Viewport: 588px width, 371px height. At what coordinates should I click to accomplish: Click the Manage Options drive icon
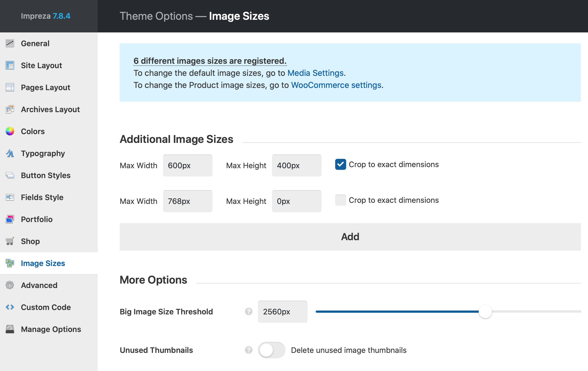coord(10,329)
